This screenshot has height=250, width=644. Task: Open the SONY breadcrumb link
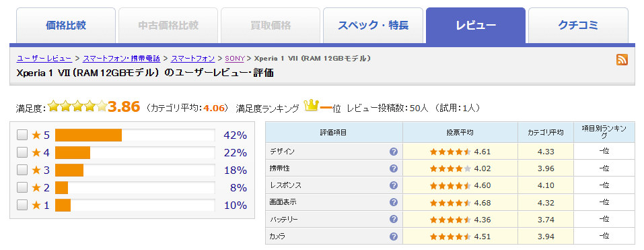click(x=234, y=59)
